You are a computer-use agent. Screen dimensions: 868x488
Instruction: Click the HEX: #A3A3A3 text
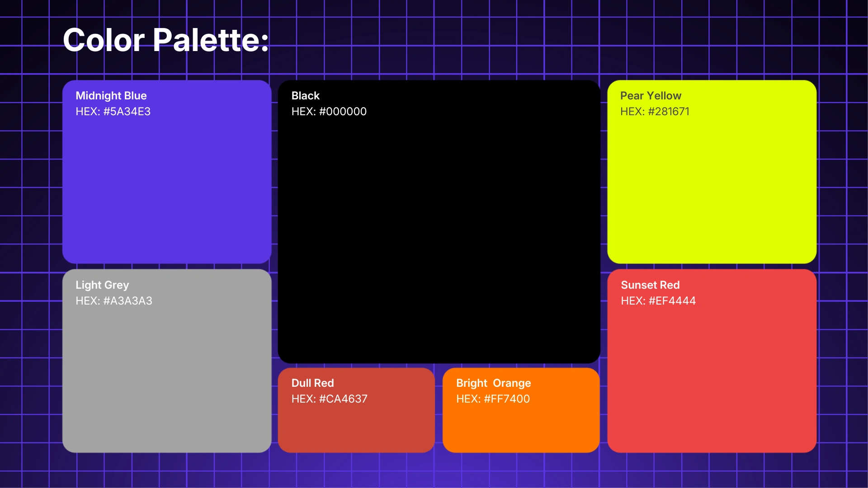pyautogui.click(x=114, y=301)
